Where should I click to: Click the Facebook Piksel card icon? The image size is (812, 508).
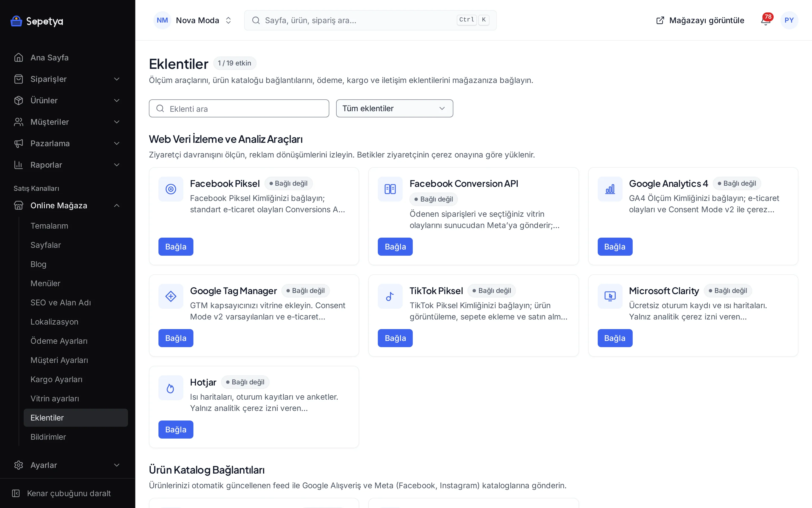point(171,189)
